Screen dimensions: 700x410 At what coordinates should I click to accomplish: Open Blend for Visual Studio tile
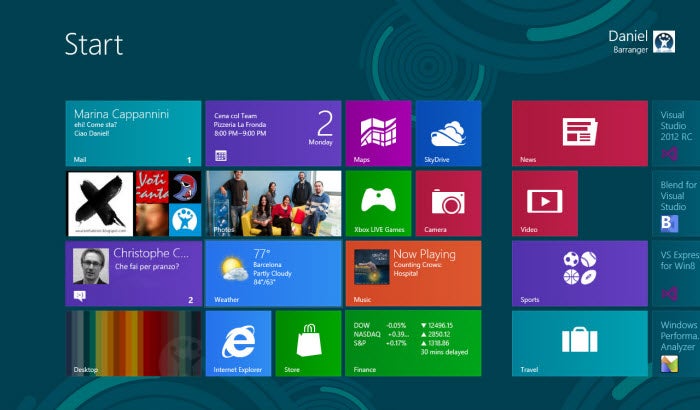676,203
